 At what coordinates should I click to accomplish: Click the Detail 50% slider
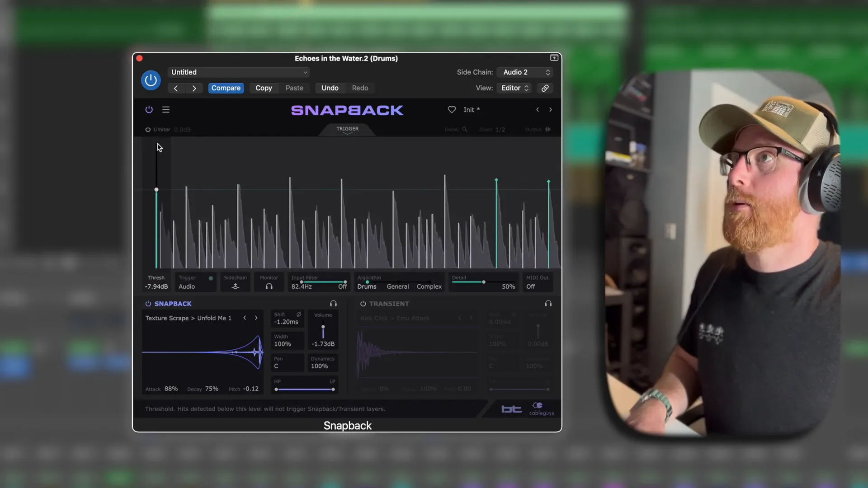click(483, 282)
